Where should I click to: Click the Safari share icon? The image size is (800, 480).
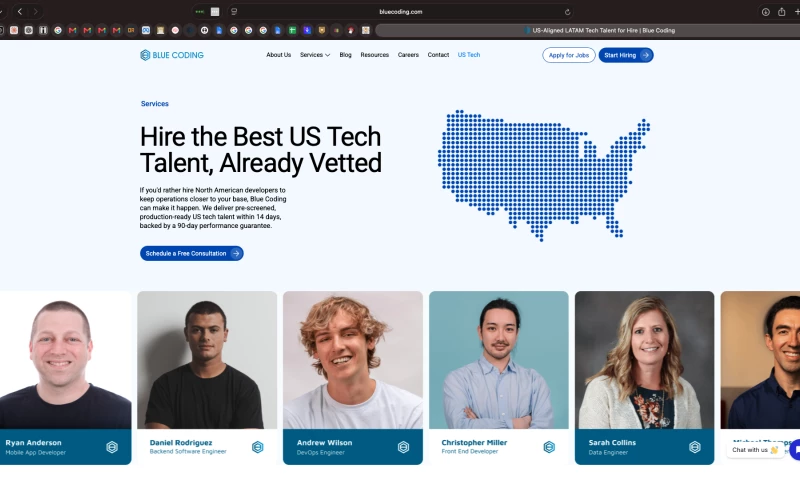781,11
